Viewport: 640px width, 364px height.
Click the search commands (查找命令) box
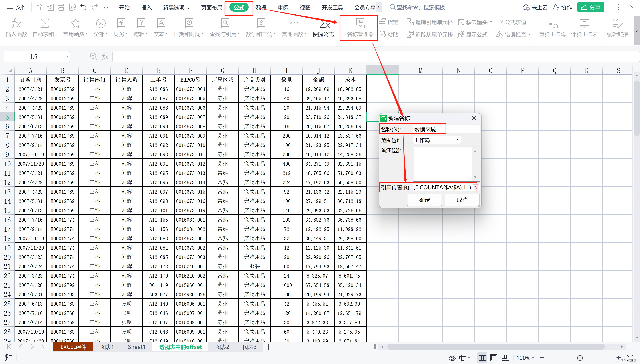[418, 7]
